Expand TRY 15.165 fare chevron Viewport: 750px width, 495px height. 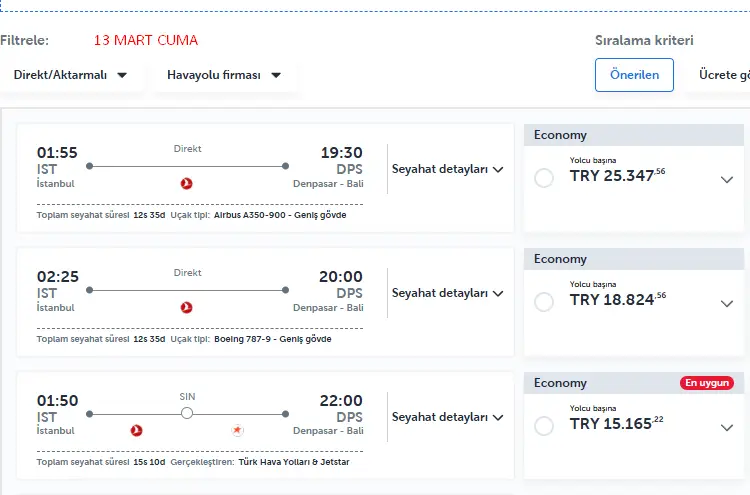[x=727, y=428]
